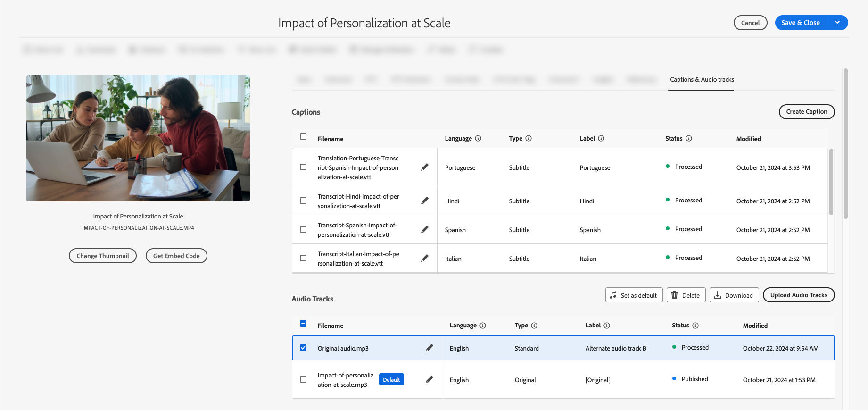Click pencil icon for Hindi transcript

click(425, 201)
